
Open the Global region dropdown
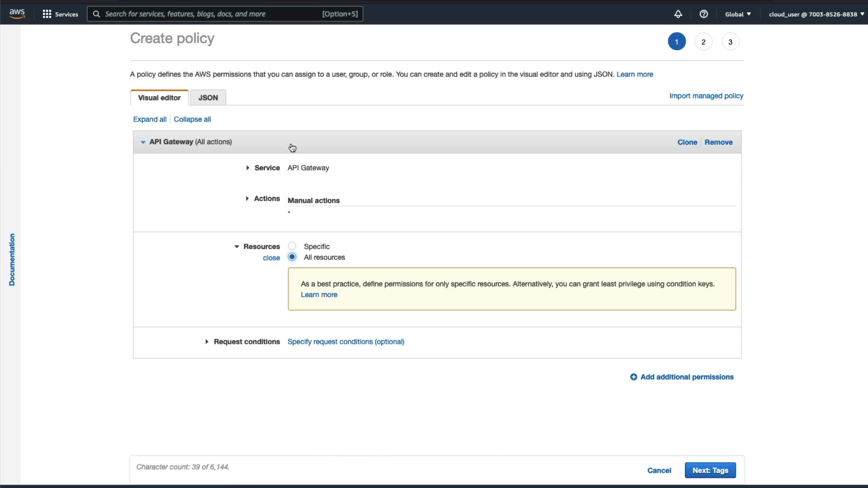click(x=737, y=14)
